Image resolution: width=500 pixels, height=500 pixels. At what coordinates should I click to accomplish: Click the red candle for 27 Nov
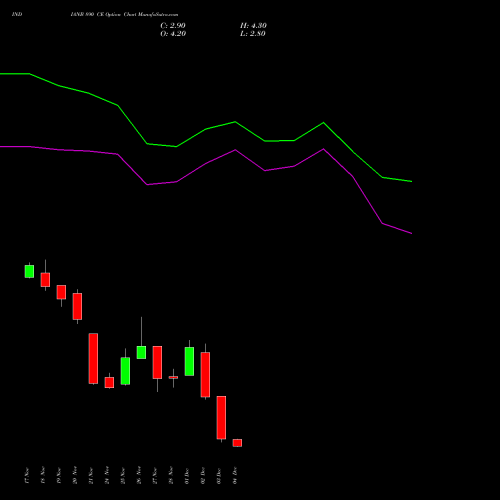tap(157, 362)
